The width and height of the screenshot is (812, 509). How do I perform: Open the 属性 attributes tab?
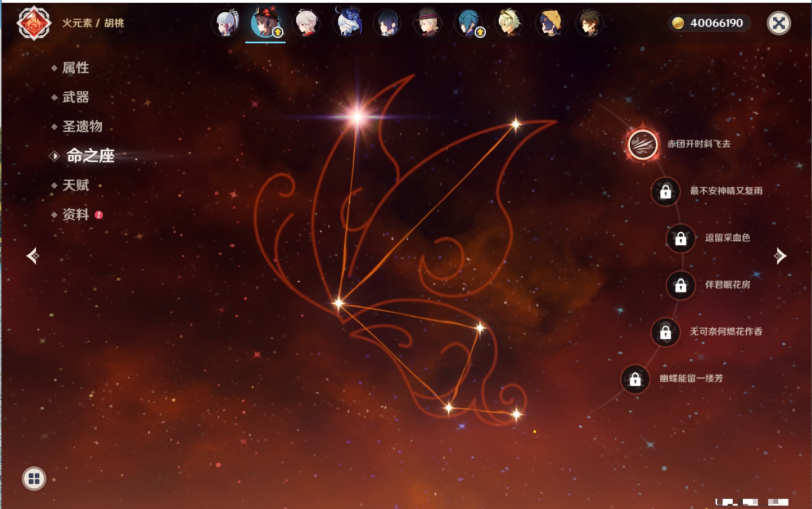point(75,68)
